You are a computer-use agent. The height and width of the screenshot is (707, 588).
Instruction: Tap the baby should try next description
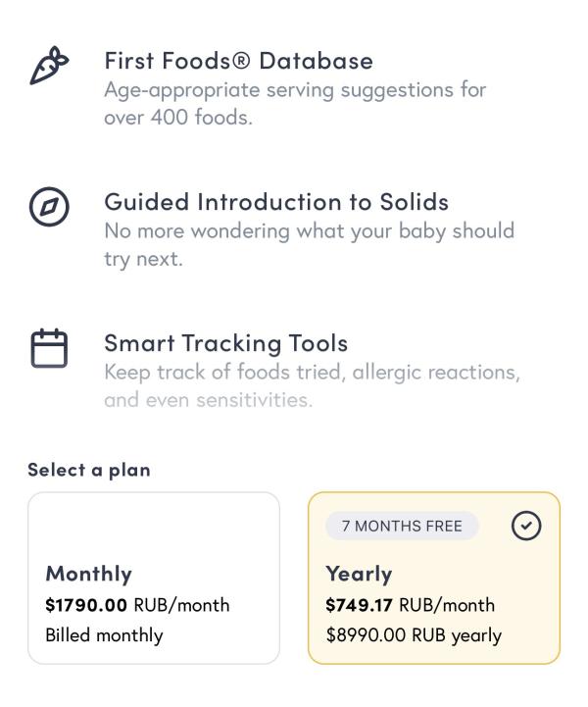(309, 245)
